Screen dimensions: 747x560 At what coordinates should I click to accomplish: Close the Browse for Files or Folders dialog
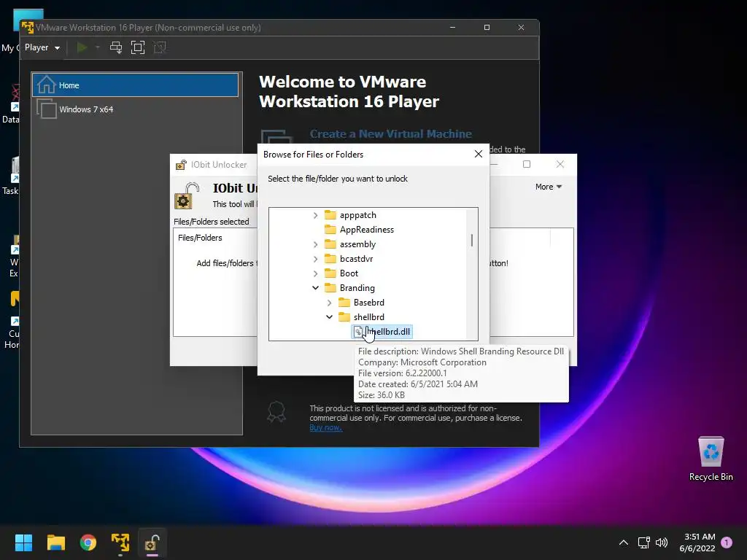pyautogui.click(x=479, y=154)
